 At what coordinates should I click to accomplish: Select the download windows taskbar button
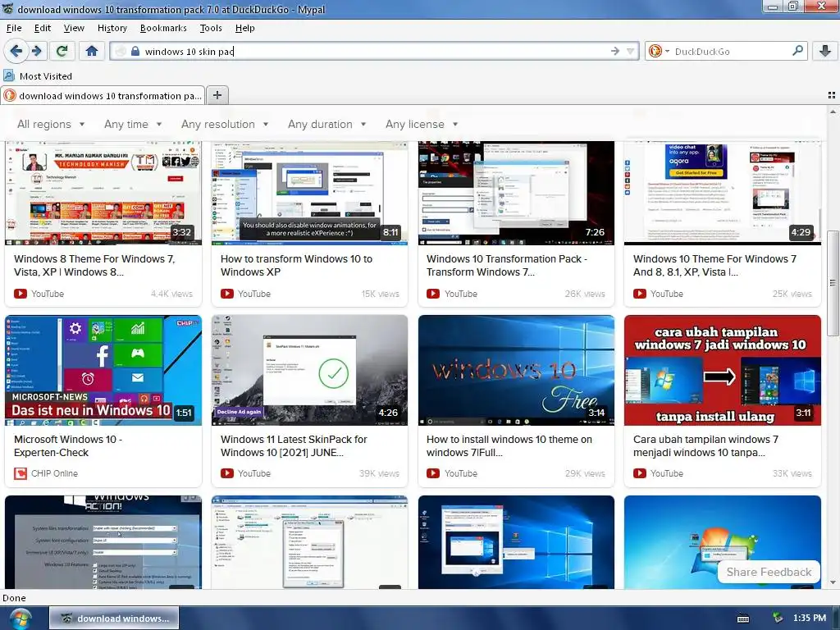[x=114, y=619]
